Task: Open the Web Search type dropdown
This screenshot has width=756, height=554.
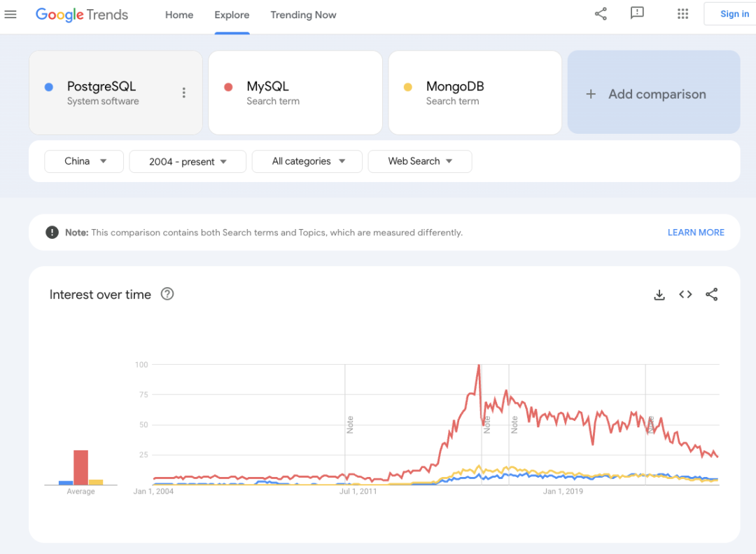Action: [420, 161]
